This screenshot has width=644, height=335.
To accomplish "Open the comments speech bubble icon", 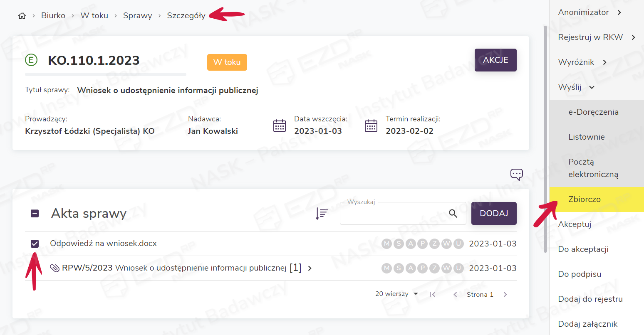I will (516, 174).
